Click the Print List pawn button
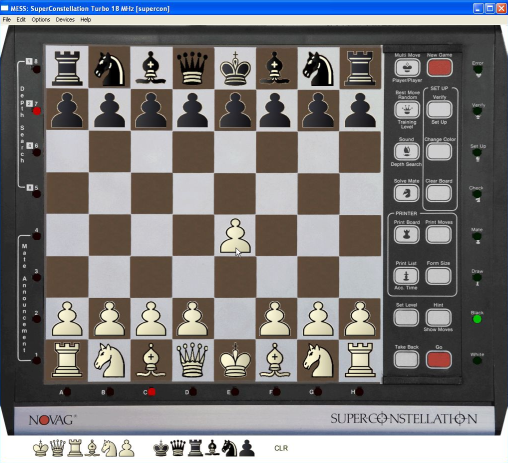The width and height of the screenshot is (508, 463). [x=406, y=276]
